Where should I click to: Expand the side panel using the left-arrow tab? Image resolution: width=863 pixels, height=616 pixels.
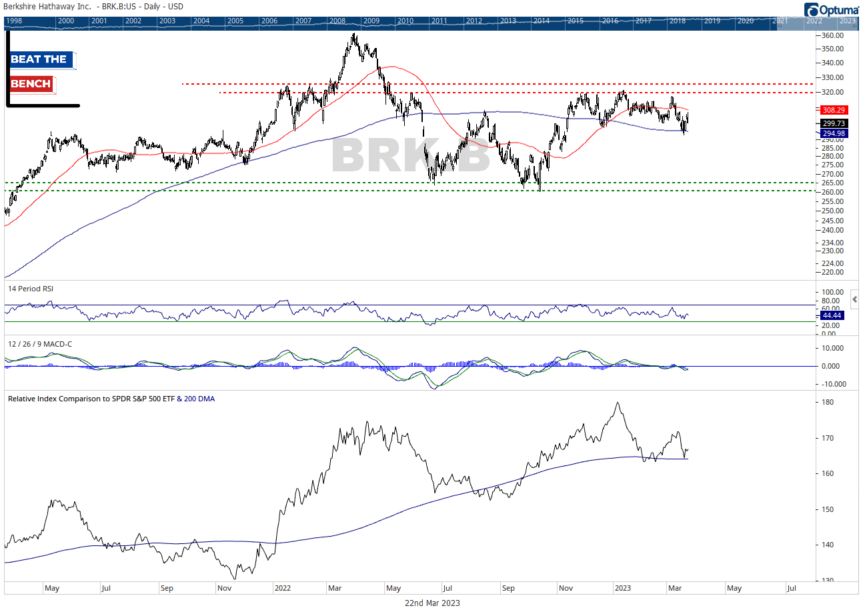click(x=855, y=300)
